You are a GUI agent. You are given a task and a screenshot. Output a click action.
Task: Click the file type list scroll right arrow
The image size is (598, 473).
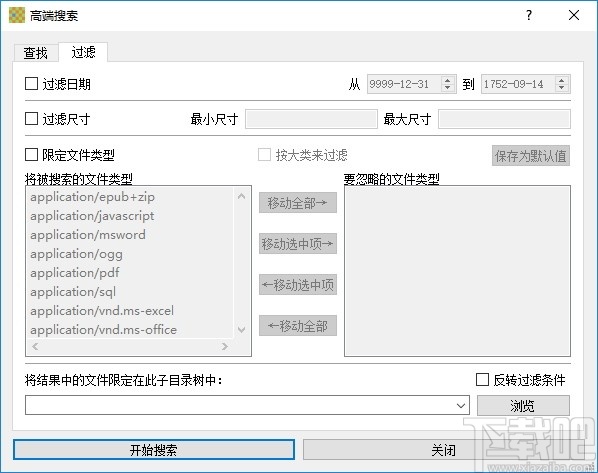coord(225,346)
